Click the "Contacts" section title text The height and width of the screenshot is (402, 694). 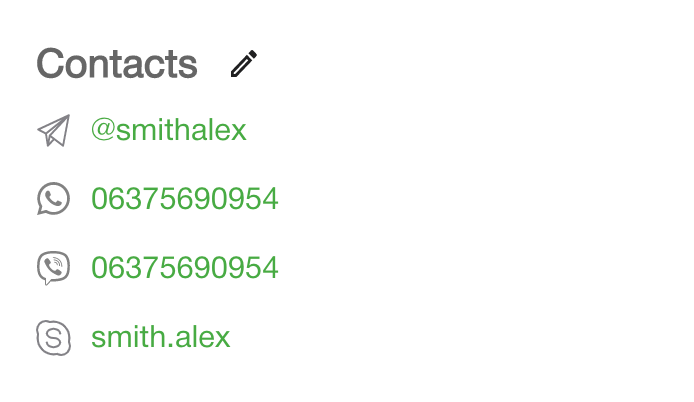[x=117, y=64]
